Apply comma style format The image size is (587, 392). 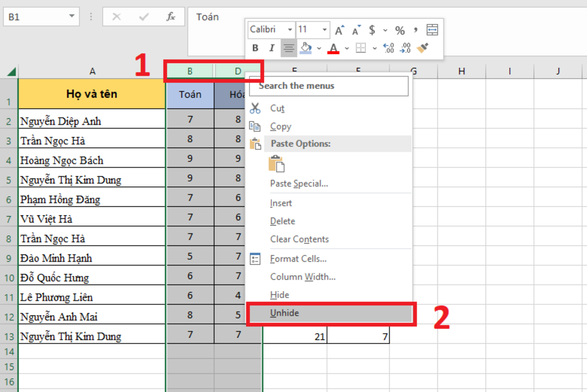click(x=415, y=29)
